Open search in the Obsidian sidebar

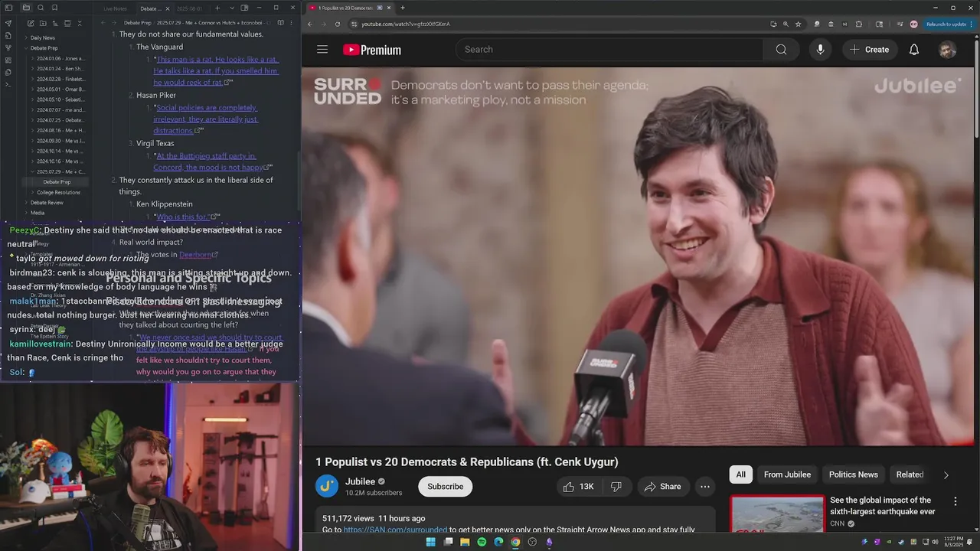click(x=41, y=8)
